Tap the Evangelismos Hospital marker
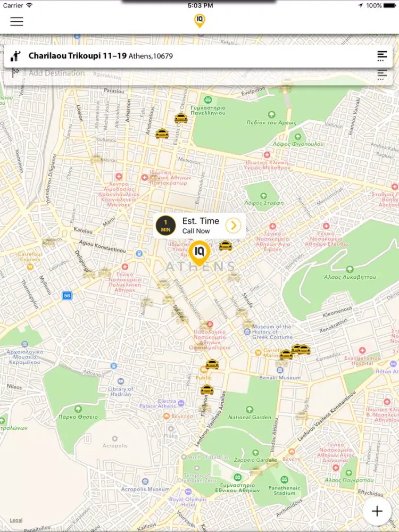 pyautogui.click(x=362, y=350)
